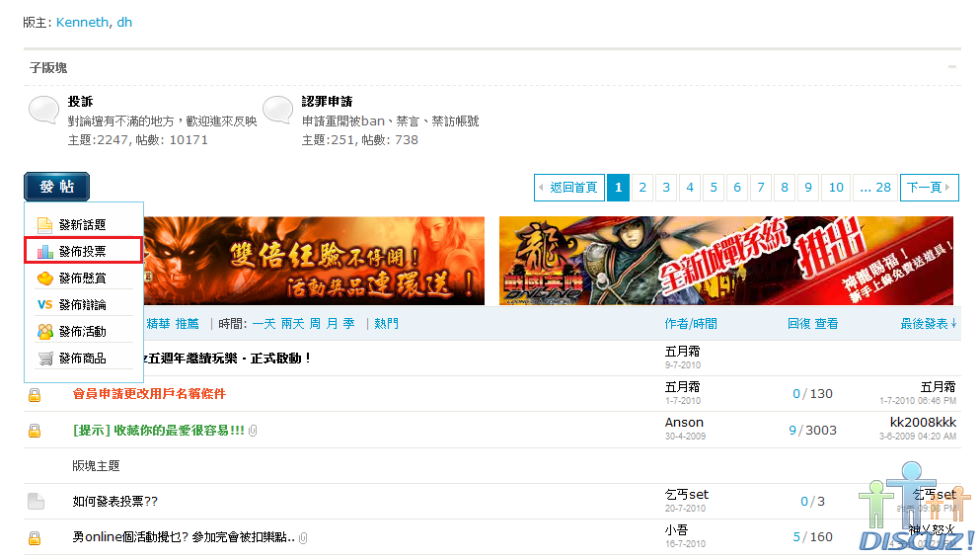Click the grey thread icon beside 如何發表投票??

point(36,502)
